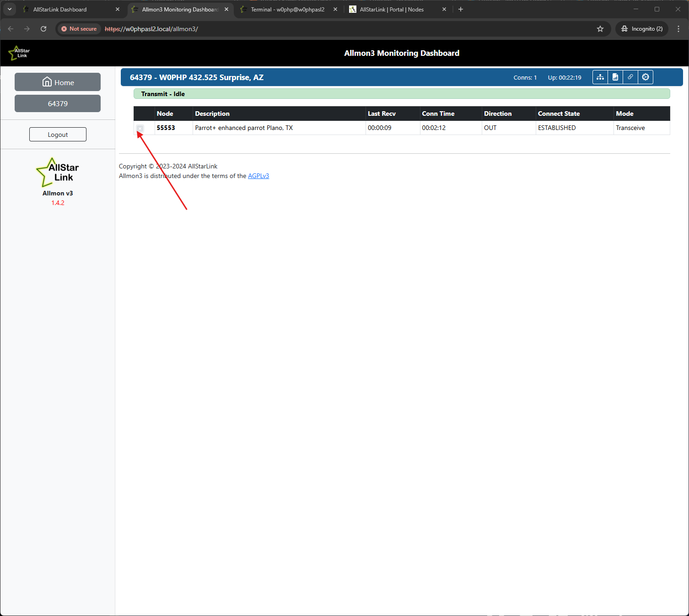Click the back navigation arrow
689x616 pixels.
click(11, 29)
